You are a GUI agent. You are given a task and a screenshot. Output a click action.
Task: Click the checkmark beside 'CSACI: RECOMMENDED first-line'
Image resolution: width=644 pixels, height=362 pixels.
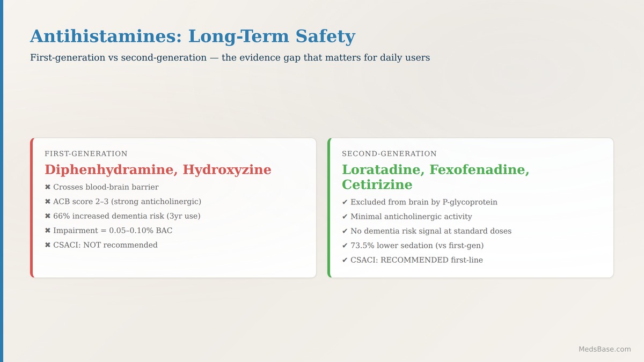click(x=345, y=260)
